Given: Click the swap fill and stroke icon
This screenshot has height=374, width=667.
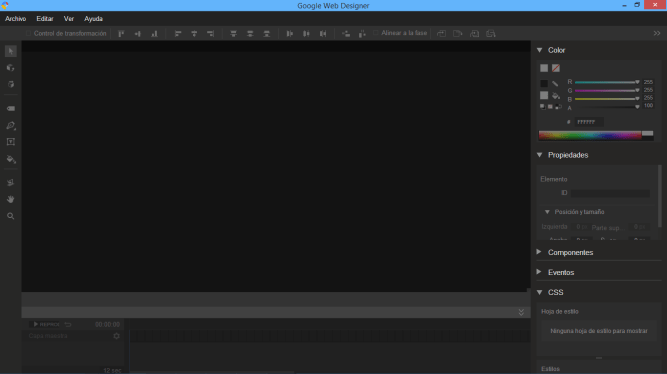Looking at the screenshot, I should pos(559,107).
